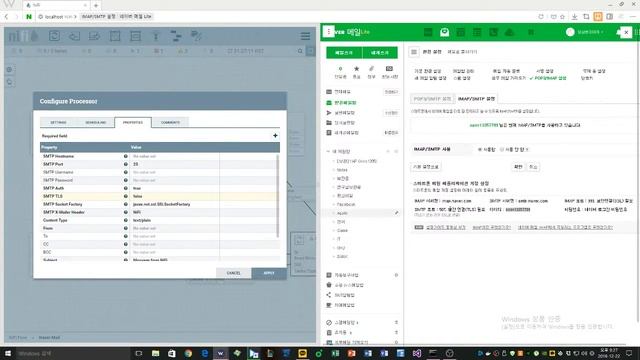Filter mail by the attachment clip icon
The image size is (640, 360).
coord(371,72)
